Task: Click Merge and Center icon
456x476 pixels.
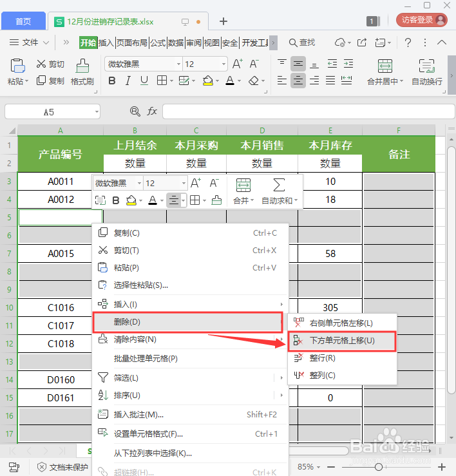Action: (385, 66)
